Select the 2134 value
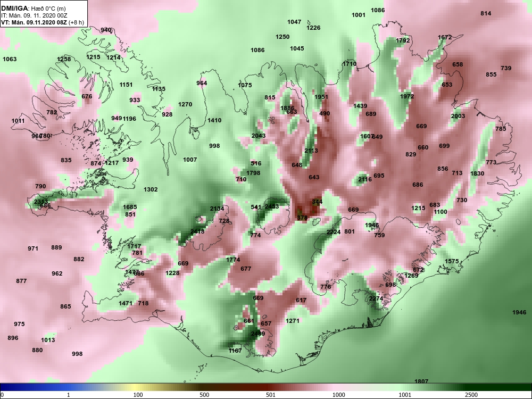532x399 pixels. click(x=217, y=209)
